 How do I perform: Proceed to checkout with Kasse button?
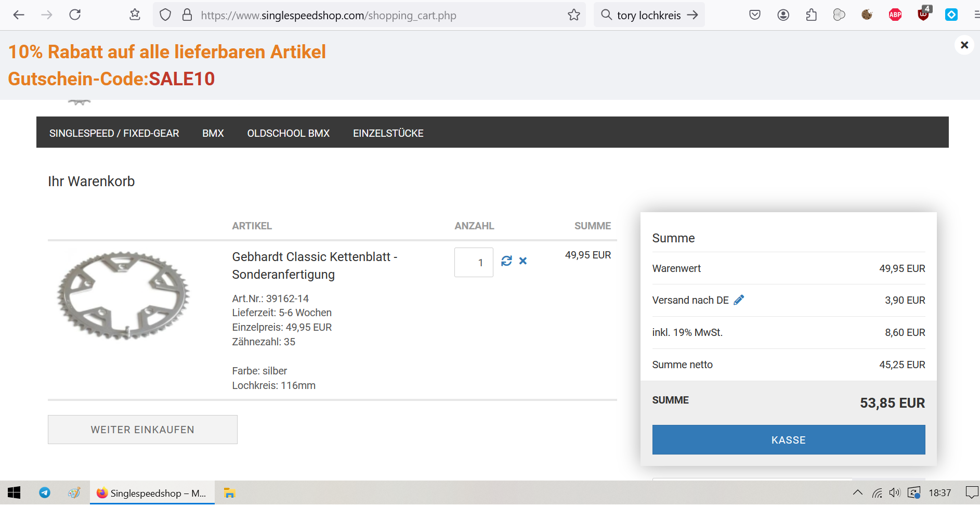pyautogui.click(x=788, y=440)
